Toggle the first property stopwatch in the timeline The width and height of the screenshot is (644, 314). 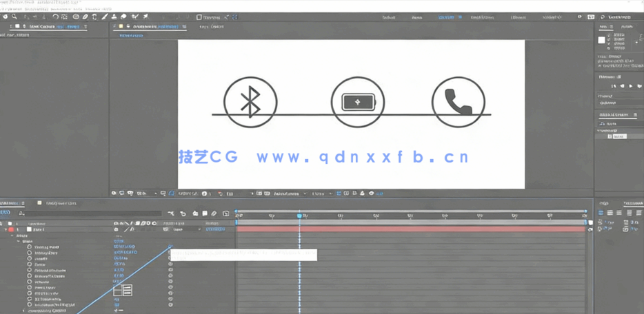(x=30, y=247)
